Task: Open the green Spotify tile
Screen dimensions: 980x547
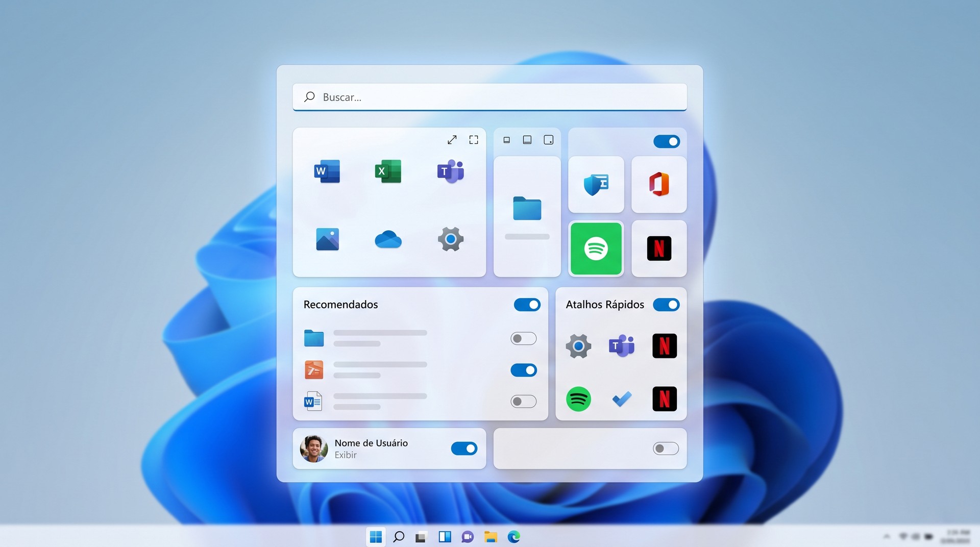Action: pos(596,248)
